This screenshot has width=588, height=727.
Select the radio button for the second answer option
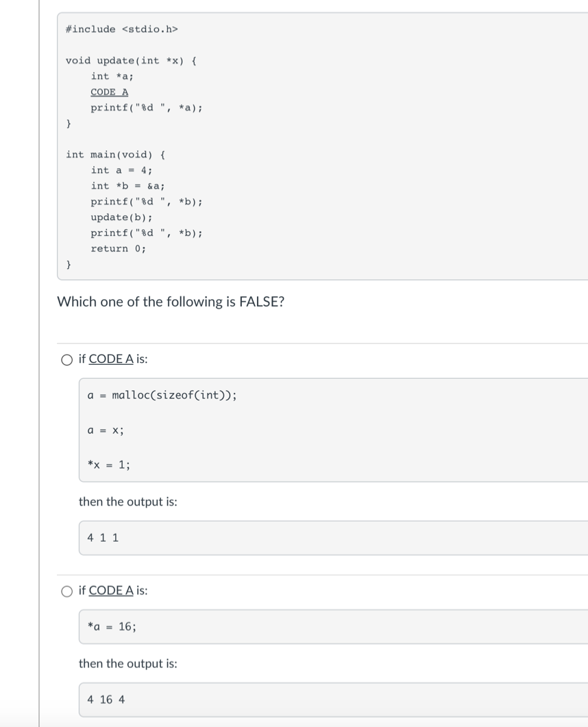pyautogui.click(x=66, y=591)
